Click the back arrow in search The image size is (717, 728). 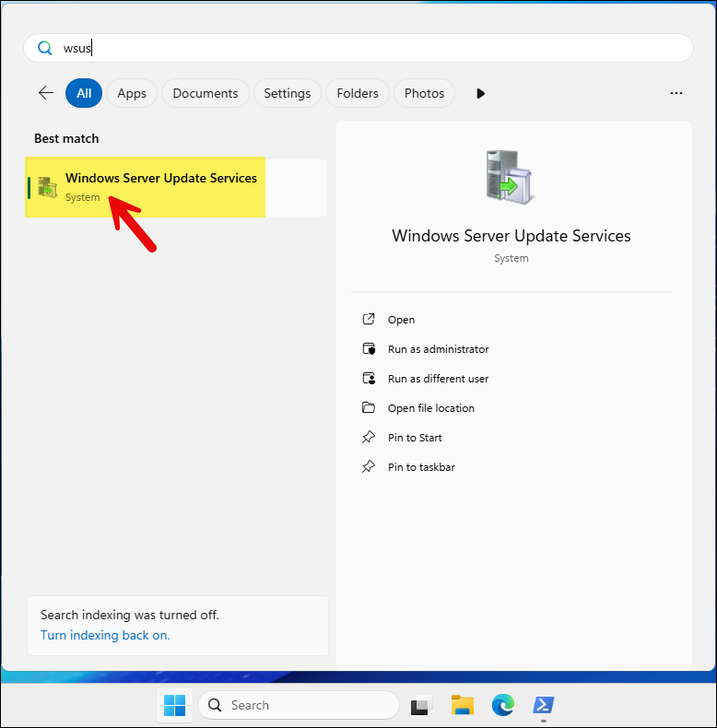(45, 93)
